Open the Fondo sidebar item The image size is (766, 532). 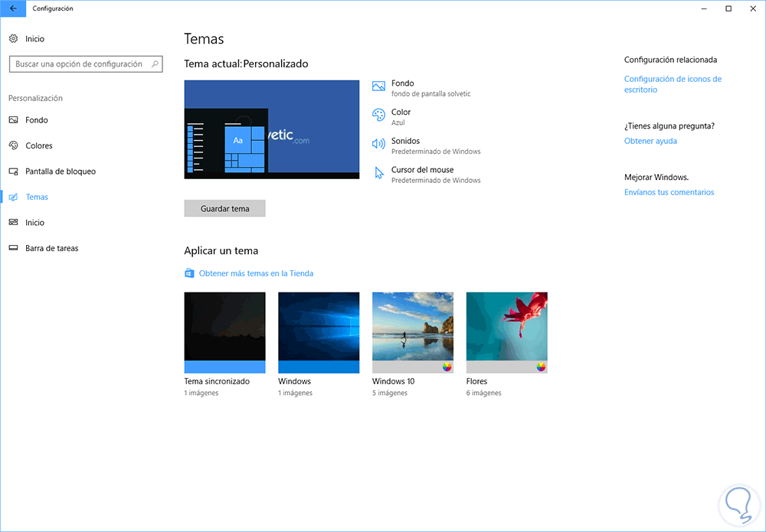point(37,120)
